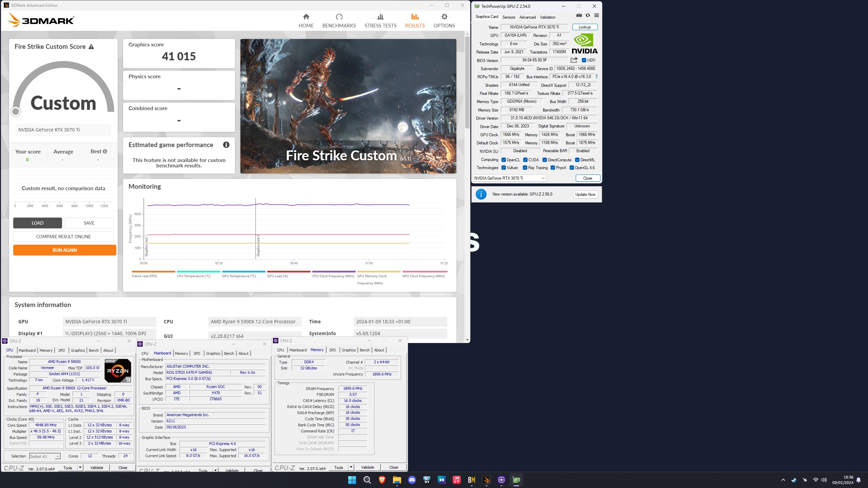Open the GPU selection dropdown in GPU-Z

pyautogui.click(x=509, y=178)
